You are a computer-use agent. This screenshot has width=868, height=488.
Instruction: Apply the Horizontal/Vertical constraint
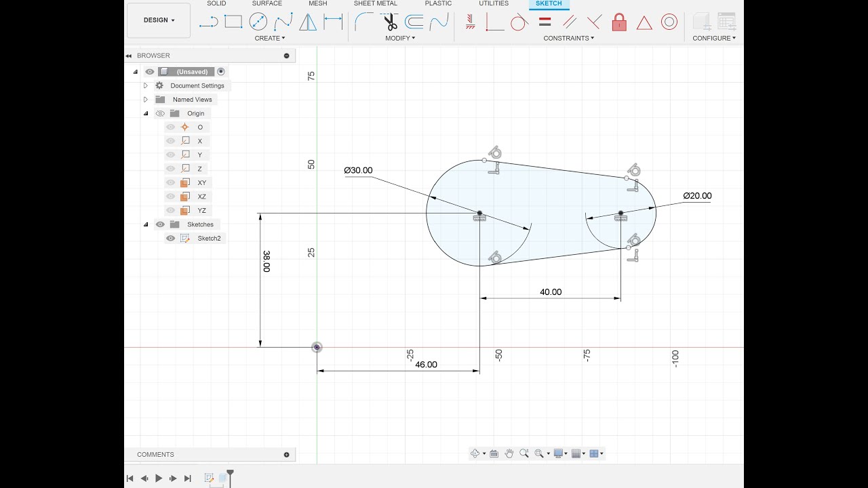point(494,22)
